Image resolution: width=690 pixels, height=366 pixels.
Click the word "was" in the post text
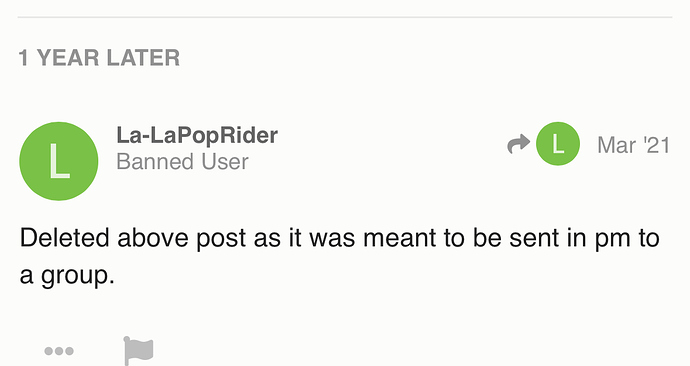332,240
